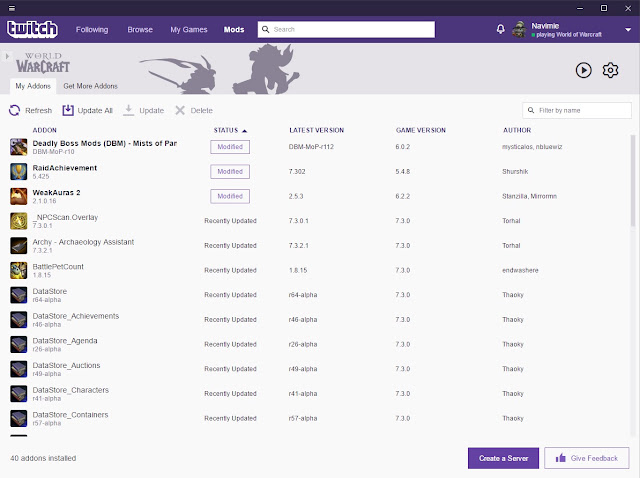Click Recently Updated status for DataStore_Agenda

(230, 345)
